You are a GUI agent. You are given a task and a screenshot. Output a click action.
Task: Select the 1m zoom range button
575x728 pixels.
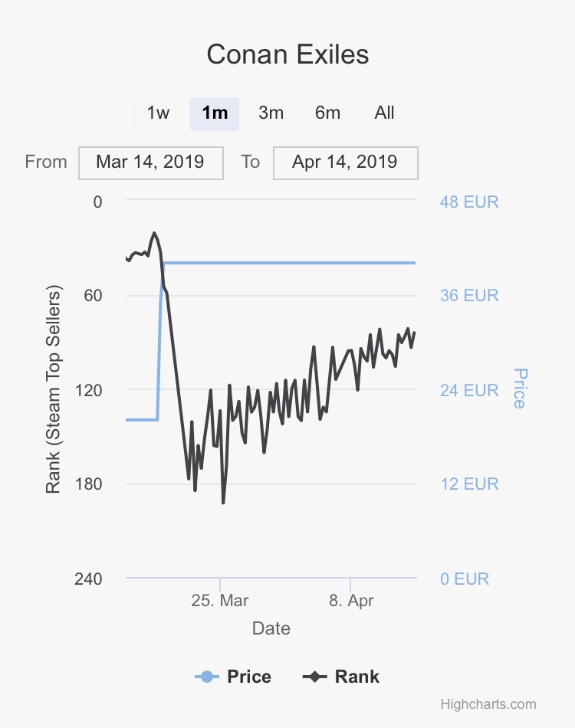[215, 113]
